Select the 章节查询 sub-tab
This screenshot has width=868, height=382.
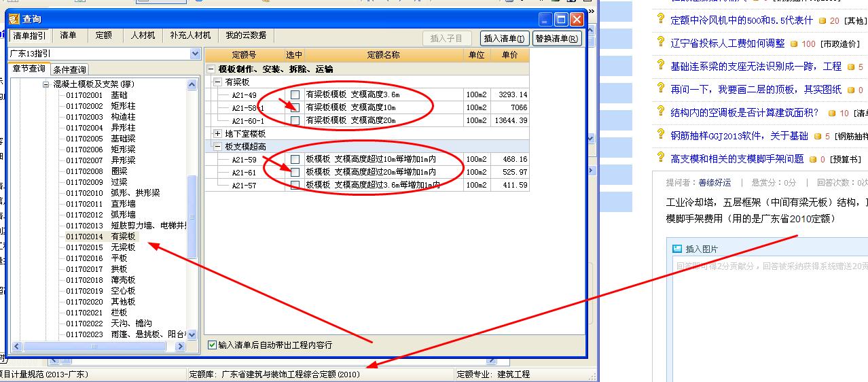pos(29,69)
